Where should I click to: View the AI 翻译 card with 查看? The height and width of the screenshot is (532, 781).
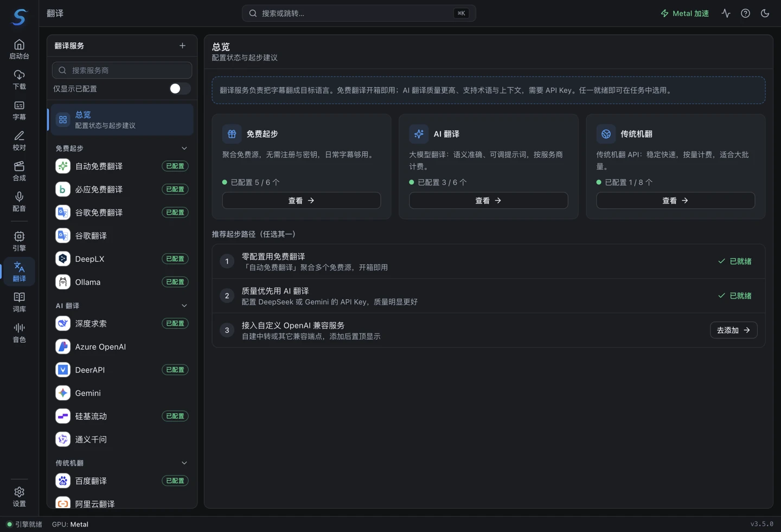488,201
